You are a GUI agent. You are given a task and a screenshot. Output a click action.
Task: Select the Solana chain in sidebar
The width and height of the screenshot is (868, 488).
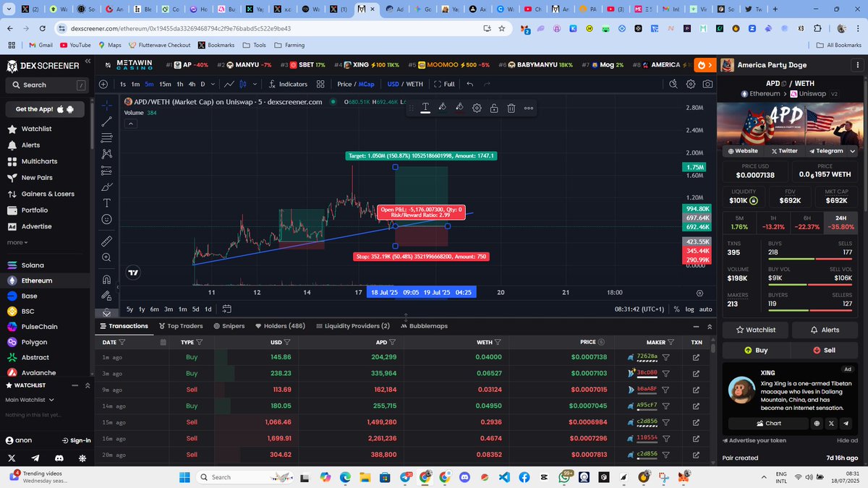33,265
